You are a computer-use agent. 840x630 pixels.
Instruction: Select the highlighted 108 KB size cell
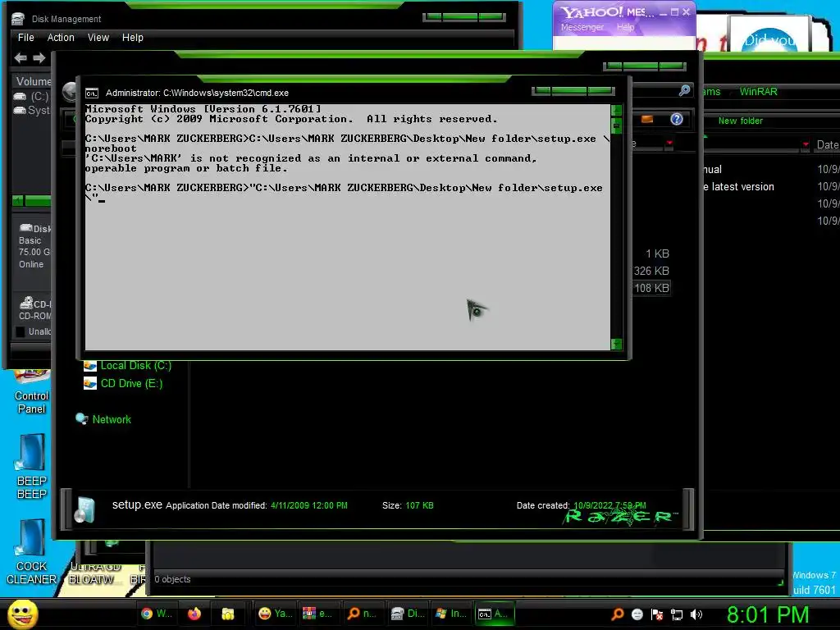coord(651,288)
